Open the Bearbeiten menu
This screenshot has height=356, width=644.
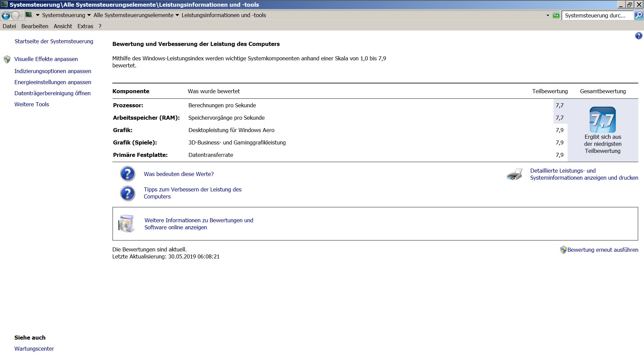(x=35, y=26)
